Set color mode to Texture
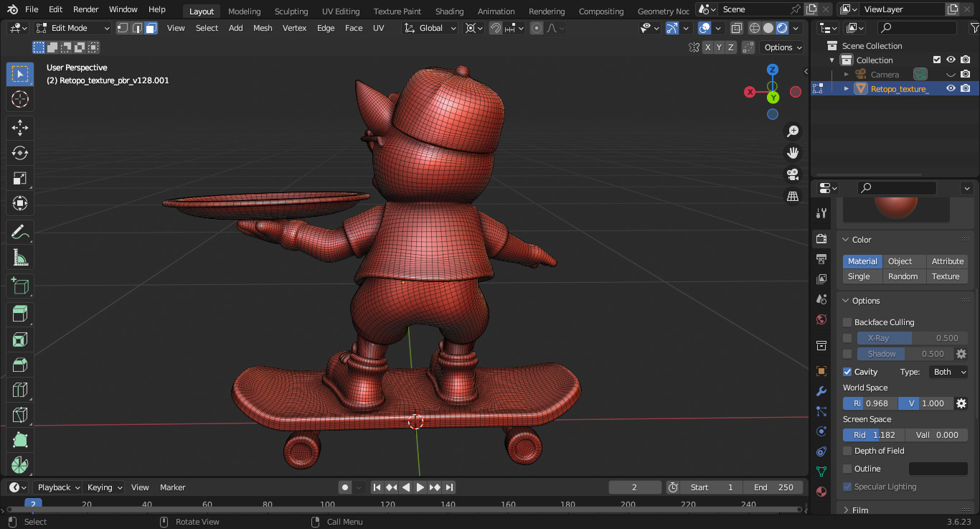 946,276
